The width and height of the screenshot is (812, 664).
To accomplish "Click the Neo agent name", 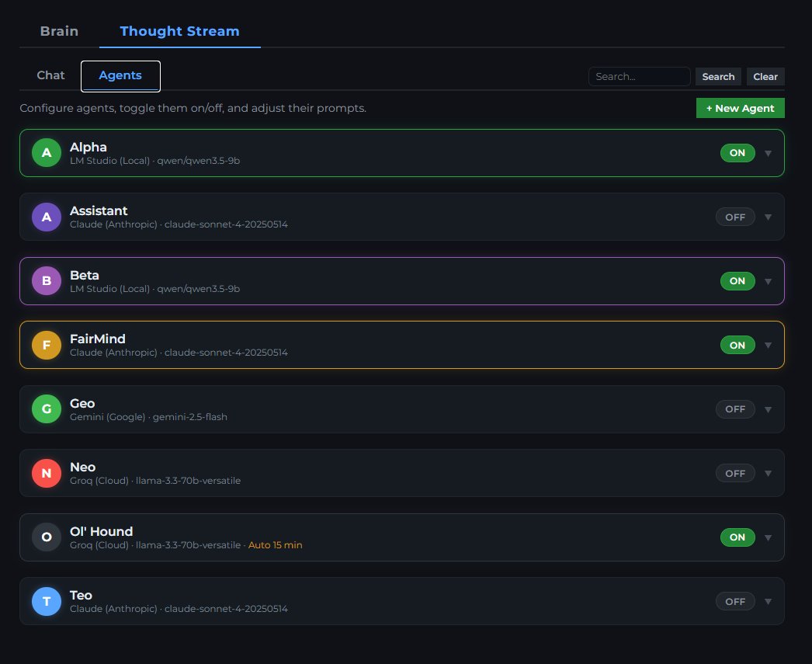I will coord(83,468).
